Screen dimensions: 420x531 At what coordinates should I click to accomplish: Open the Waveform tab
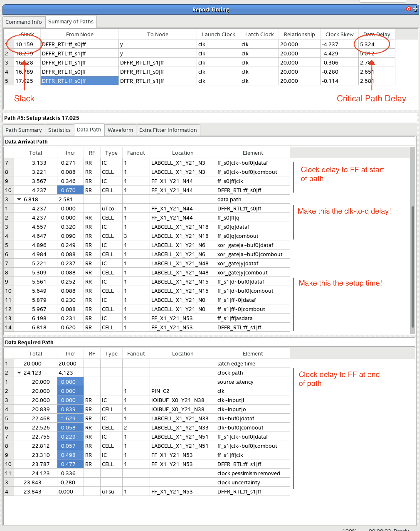pyautogui.click(x=120, y=130)
